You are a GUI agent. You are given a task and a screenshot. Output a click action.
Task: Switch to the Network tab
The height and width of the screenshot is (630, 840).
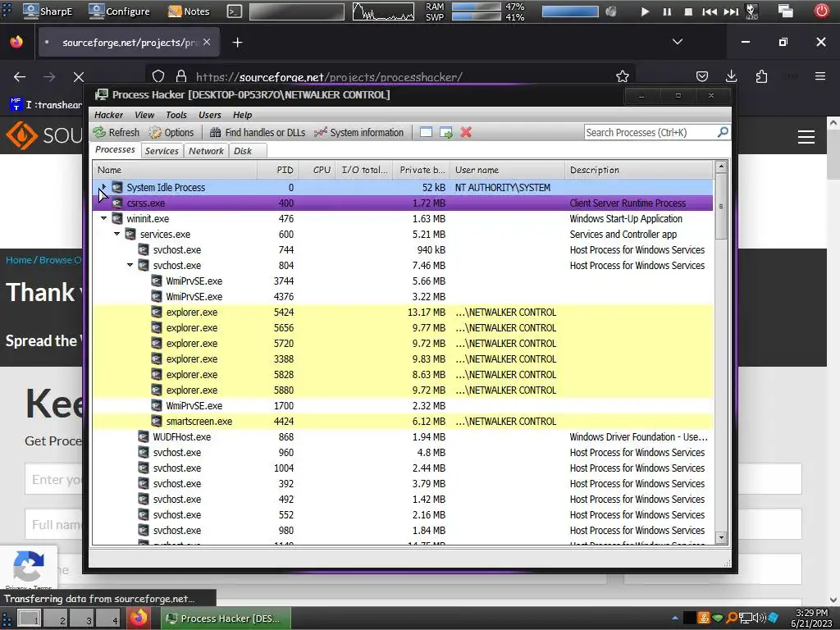pos(206,151)
